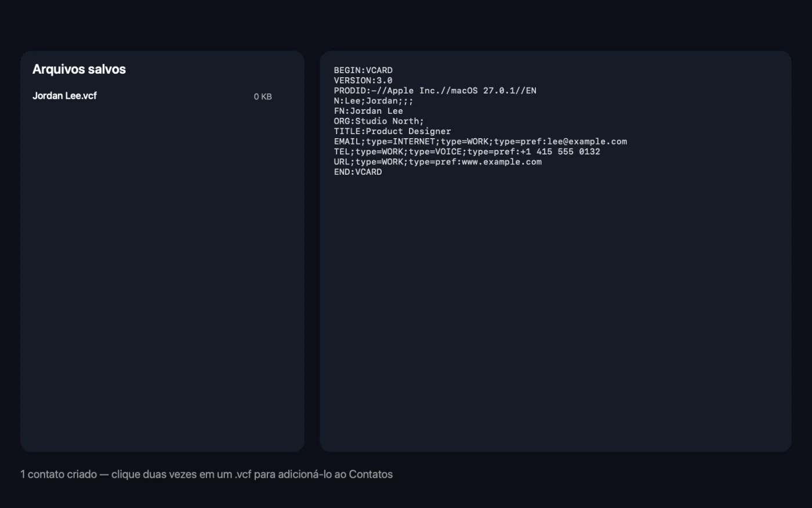Click the URL www.example.com line
The height and width of the screenshot is (508, 812).
coord(438,162)
